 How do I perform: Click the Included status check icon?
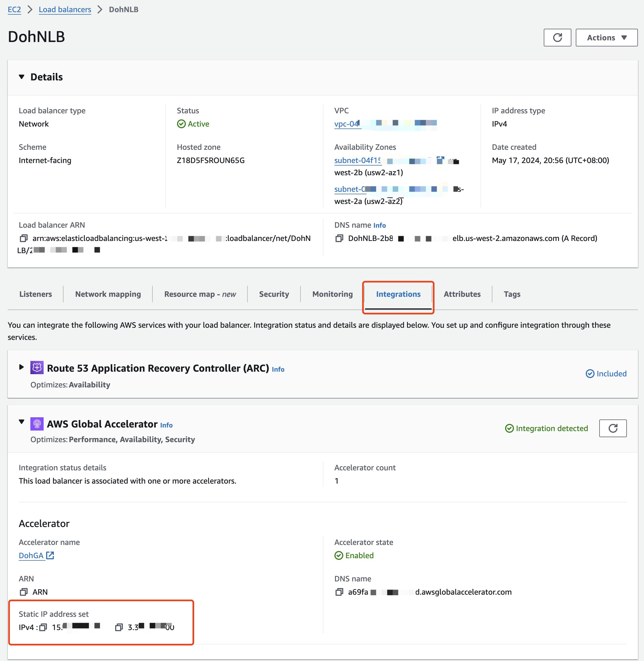[590, 374]
